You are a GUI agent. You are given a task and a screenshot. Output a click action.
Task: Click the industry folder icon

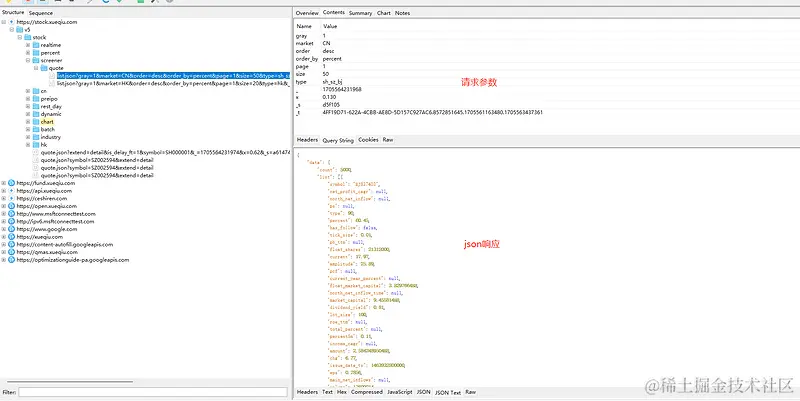36,137
